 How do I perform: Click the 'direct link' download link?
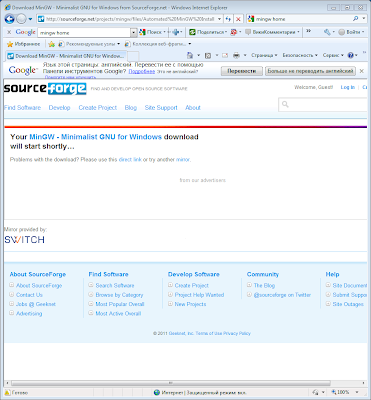click(x=130, y=160)
